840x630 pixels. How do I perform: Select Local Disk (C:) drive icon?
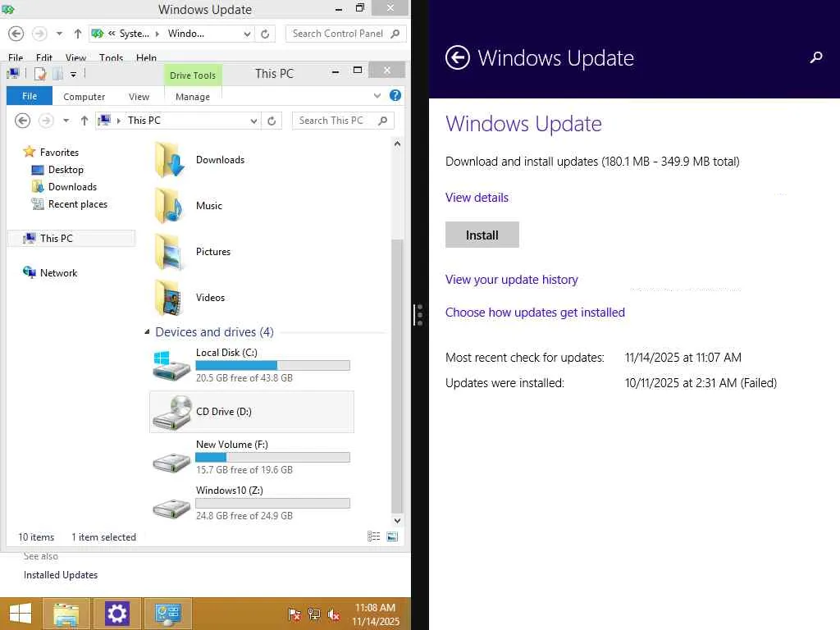pyautogui.click(x=171, y=366)
